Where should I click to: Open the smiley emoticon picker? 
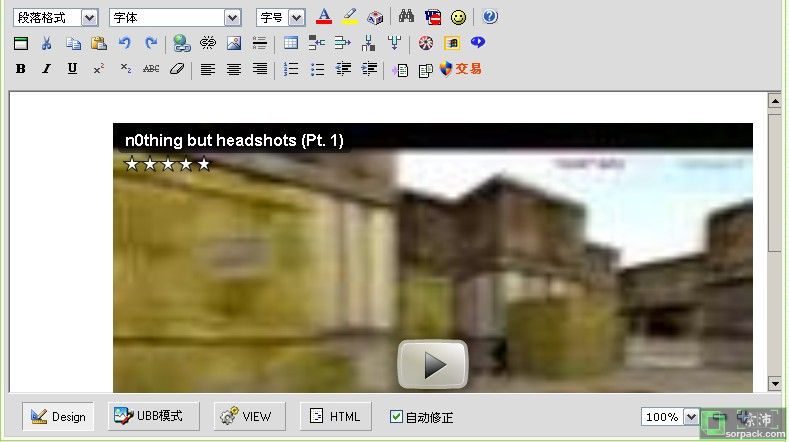click(458, 17)
